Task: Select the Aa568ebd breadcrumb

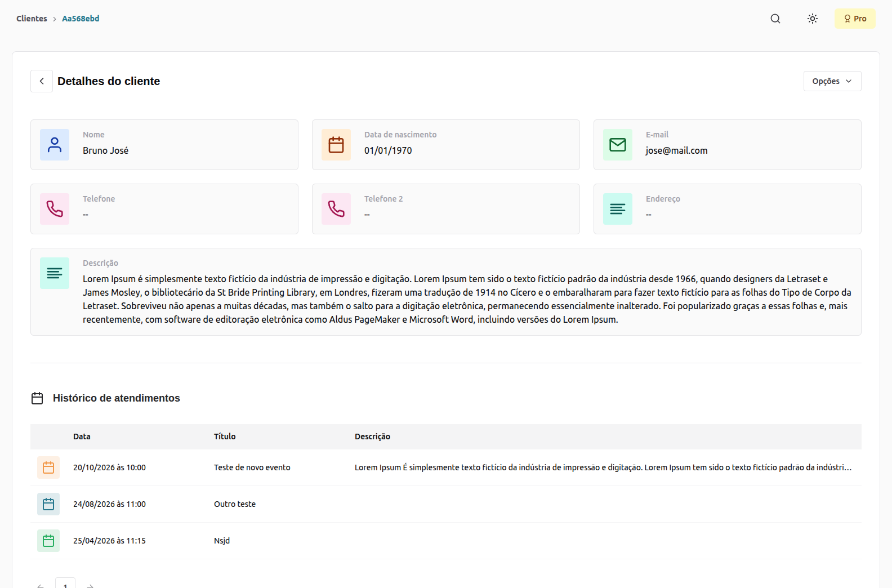Action: pyautogui.click(x=81, y=19)
